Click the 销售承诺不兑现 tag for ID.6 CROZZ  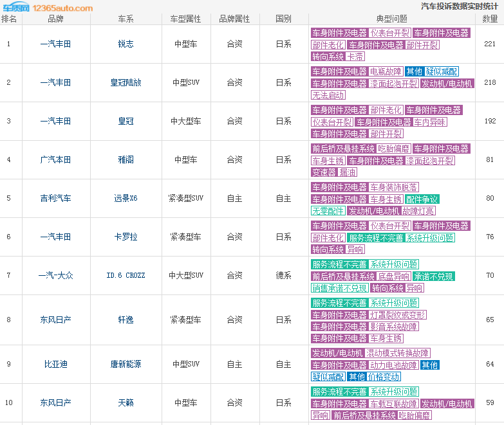tap(340, 288)
